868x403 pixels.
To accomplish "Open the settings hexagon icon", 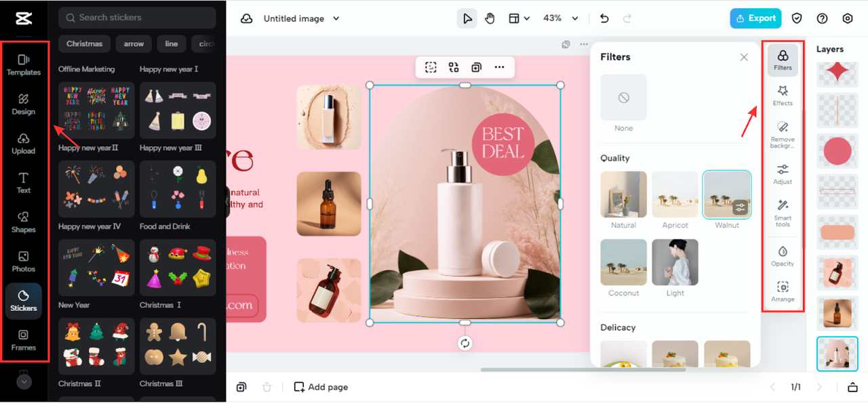I will click(x=848, y=18).
